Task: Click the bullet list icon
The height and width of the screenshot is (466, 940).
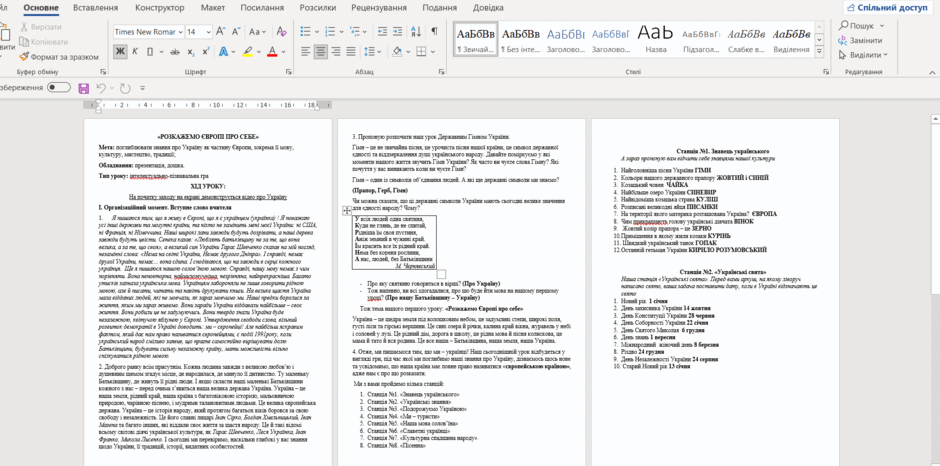Action: [x=306, y=31]
